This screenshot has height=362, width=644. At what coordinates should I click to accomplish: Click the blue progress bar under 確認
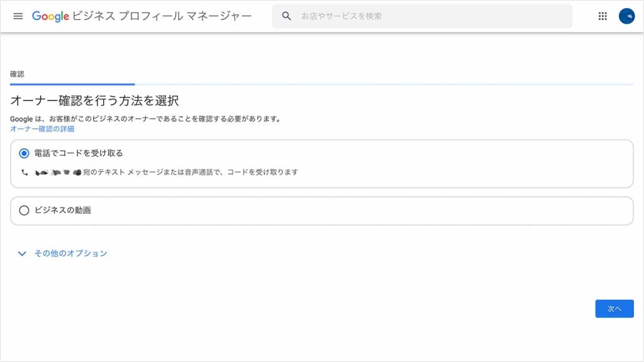click(x=72, y=84)
